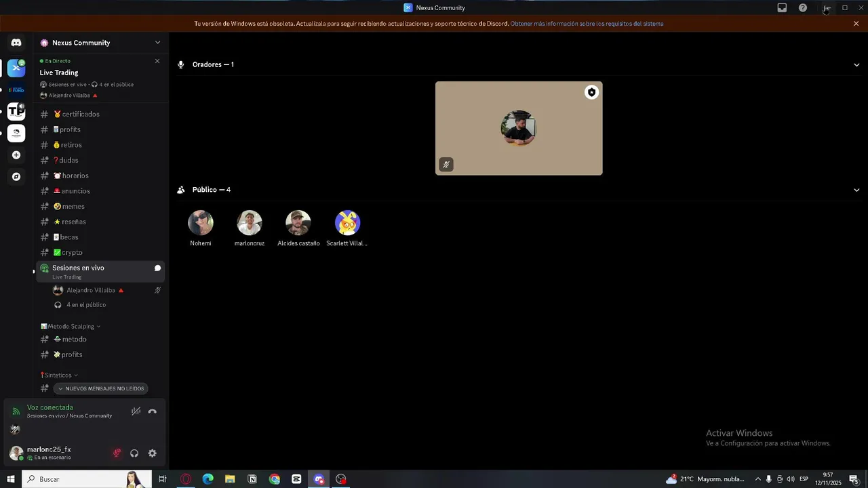Open Windows Task View button
The image size is (868, 488).
click(163, 479)
